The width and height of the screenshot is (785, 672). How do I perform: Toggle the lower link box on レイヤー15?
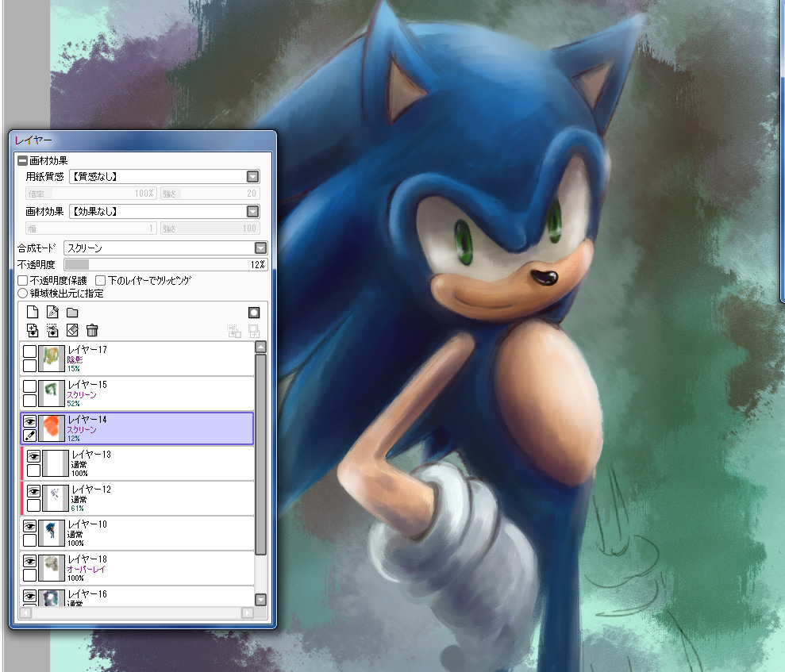click(30, 401)
